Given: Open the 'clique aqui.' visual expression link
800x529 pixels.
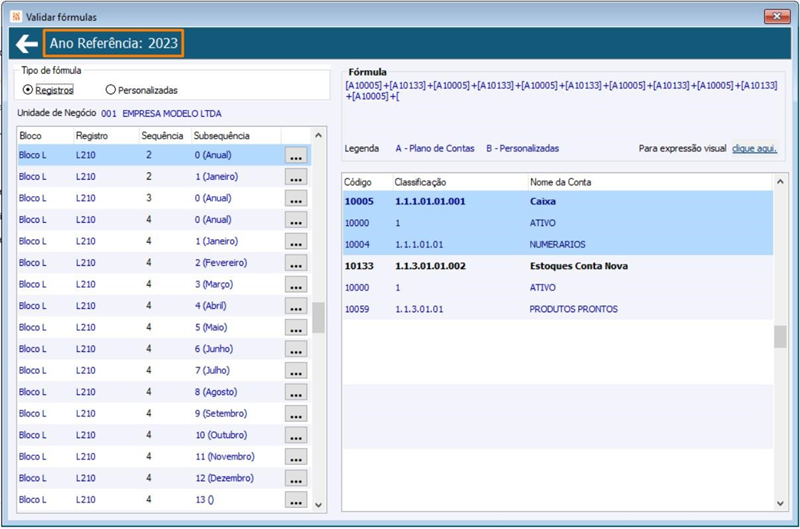Looking at the screenshot, I should pyautogui.click(x=754, y=148).
